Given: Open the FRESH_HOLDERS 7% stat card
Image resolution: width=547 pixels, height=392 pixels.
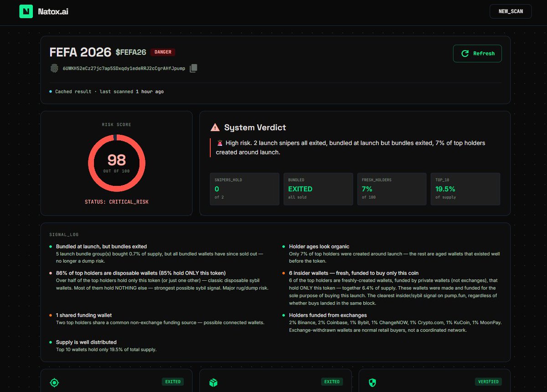Looking at the screenshot, I should 392,189.
